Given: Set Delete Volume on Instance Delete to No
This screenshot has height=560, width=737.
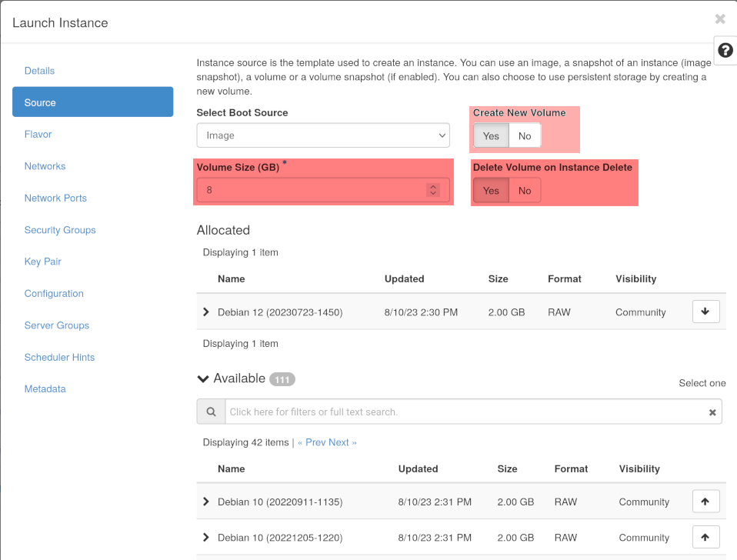Looking at the screenshot, I should (x=525, y=190).
